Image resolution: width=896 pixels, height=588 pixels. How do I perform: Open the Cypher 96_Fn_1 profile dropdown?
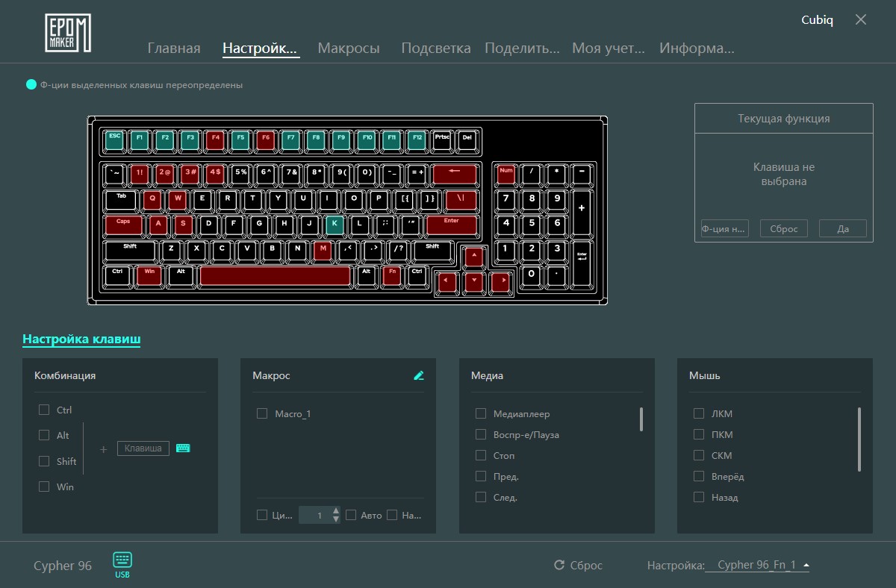758,565
